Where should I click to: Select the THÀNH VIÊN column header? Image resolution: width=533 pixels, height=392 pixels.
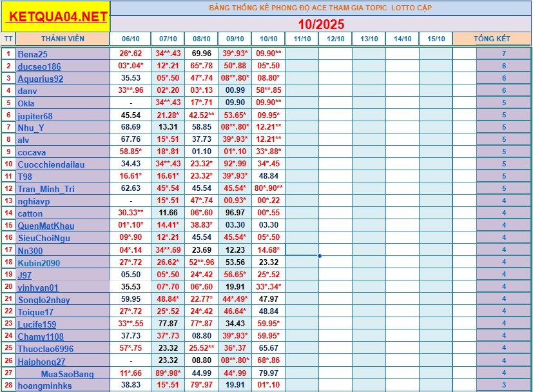[63, 39]
